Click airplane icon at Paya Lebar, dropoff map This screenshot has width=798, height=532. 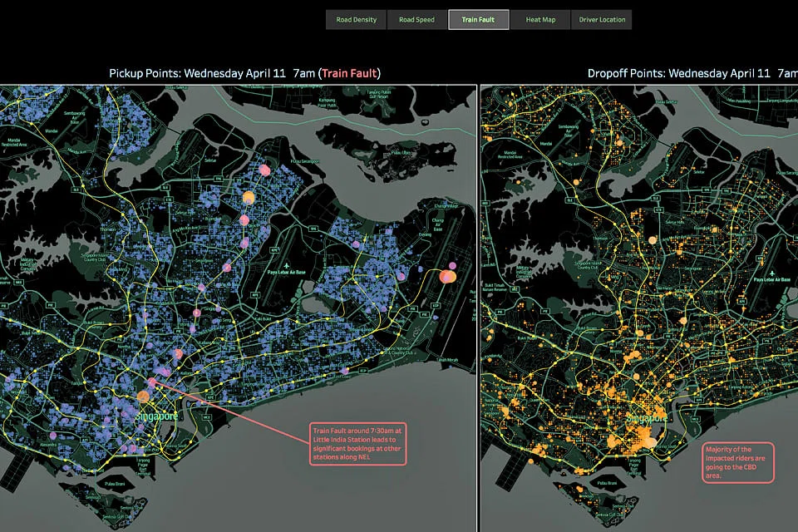point(771,272)
